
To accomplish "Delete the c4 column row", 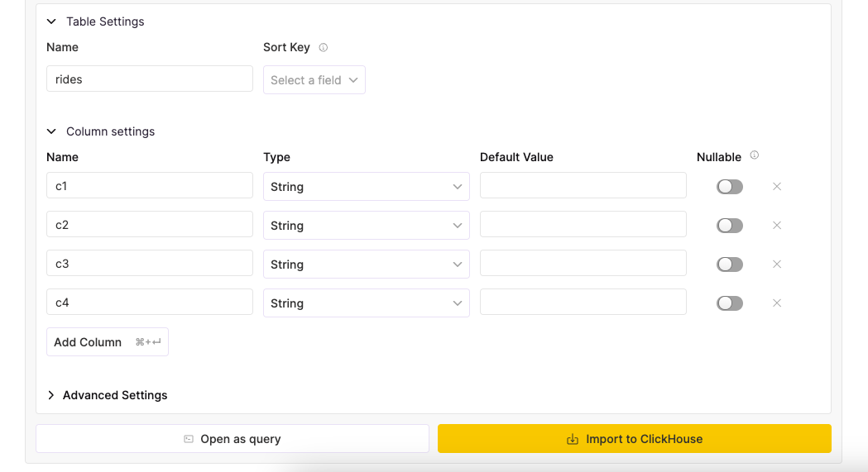I will coord(777,303).
